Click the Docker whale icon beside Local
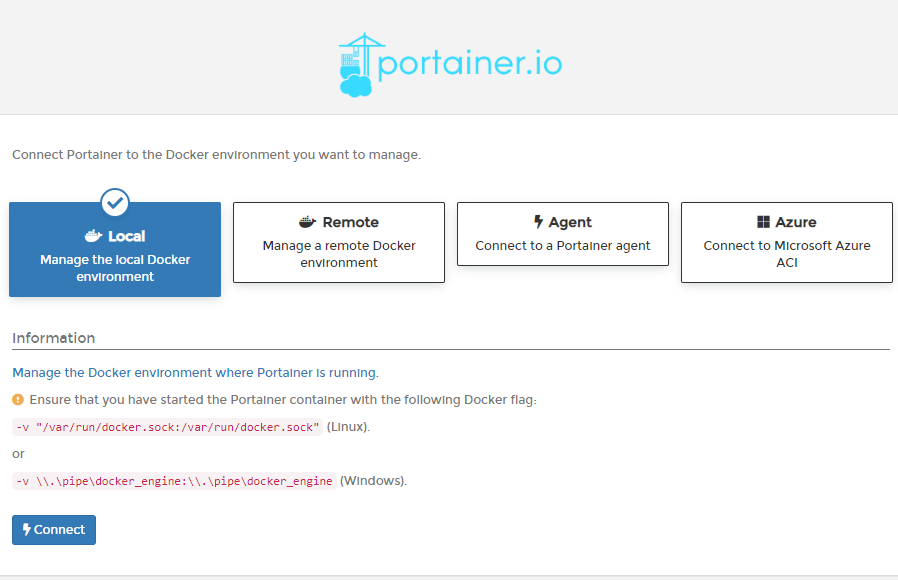The image size is (898, 580). click(93, 236)
